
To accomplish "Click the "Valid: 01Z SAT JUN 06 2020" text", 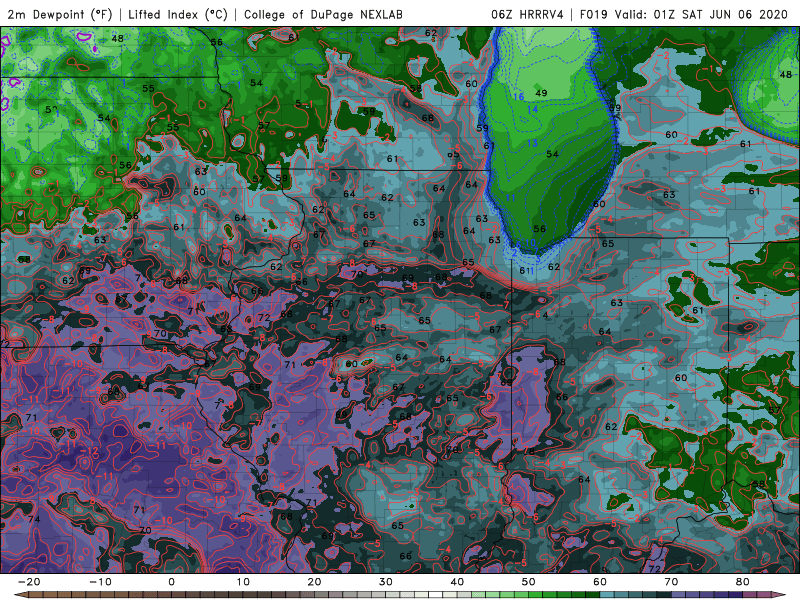I will tap(701, 14).
